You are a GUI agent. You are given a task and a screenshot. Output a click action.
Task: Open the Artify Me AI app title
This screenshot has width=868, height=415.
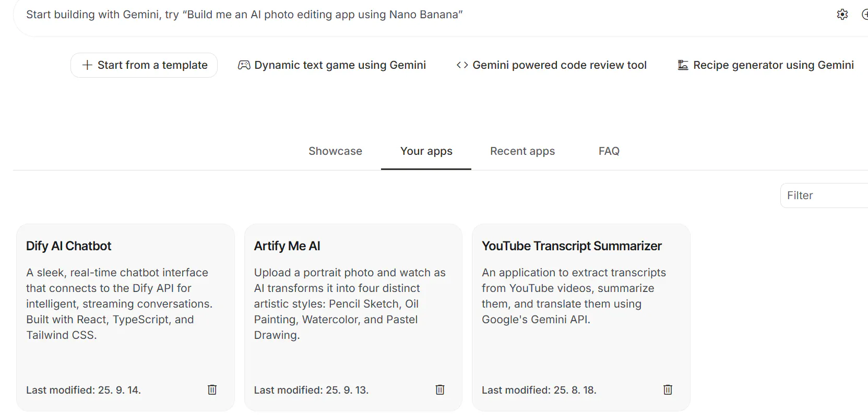click(x=287, y=246)
